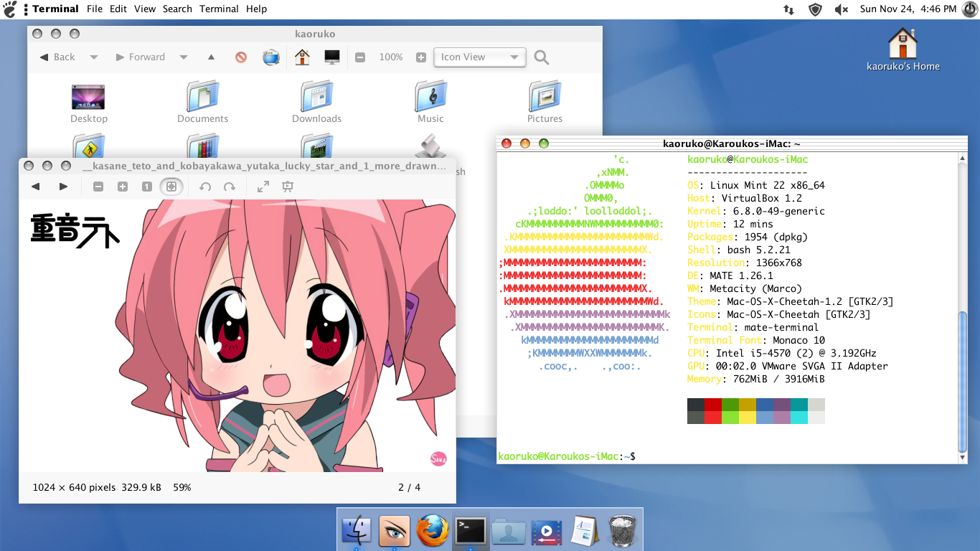980x551 pixels.
Task: Unmute sound via the muted speaker icon
Action: pos(842,9)
